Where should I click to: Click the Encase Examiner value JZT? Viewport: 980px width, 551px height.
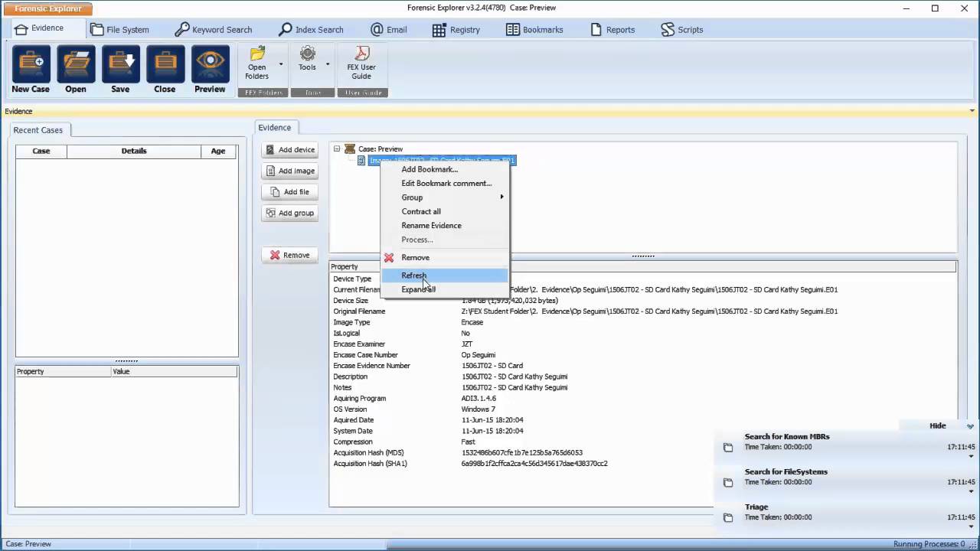point(467,344)
